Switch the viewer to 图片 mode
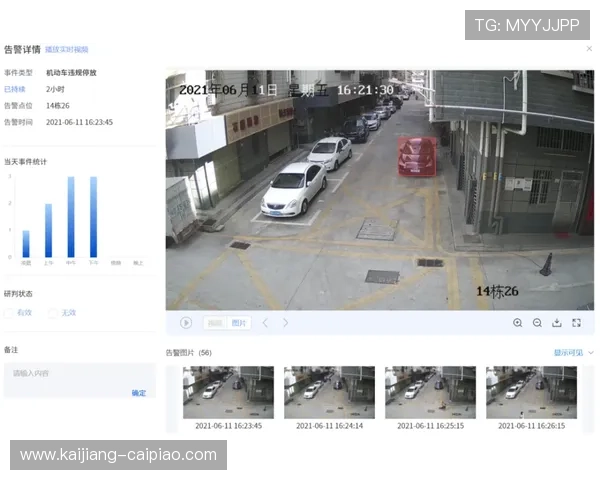This screenshot has height=480, width=600. coord(239,323)
